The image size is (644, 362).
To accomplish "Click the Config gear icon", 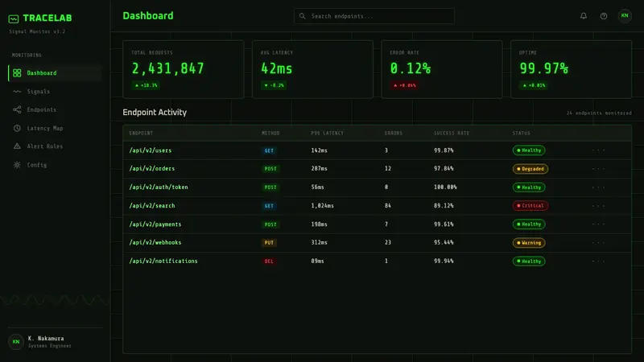I will pyautogui.click(x=17, y=165).
